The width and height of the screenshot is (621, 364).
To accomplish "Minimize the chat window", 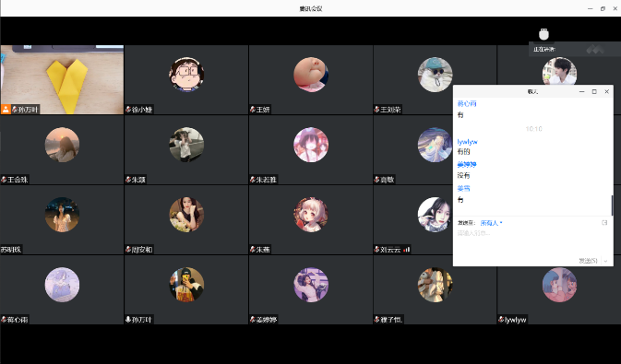I will [x=582, y=91].
